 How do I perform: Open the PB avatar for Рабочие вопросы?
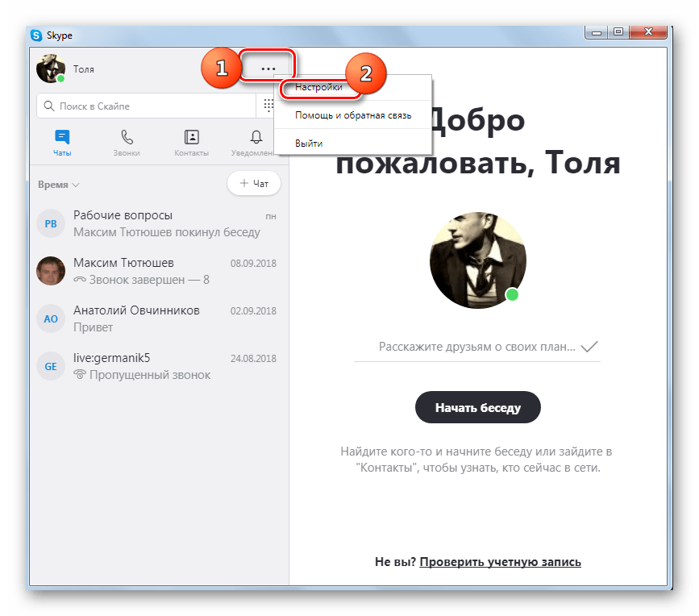pos(51,224)
